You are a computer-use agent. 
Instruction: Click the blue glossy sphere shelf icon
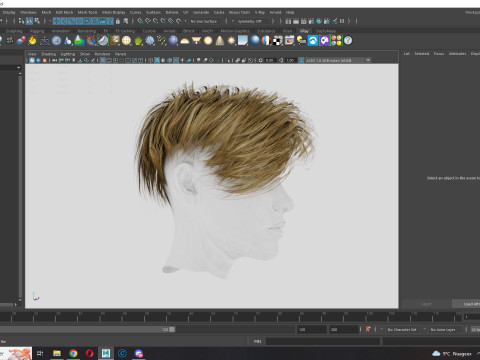[173, 41]
